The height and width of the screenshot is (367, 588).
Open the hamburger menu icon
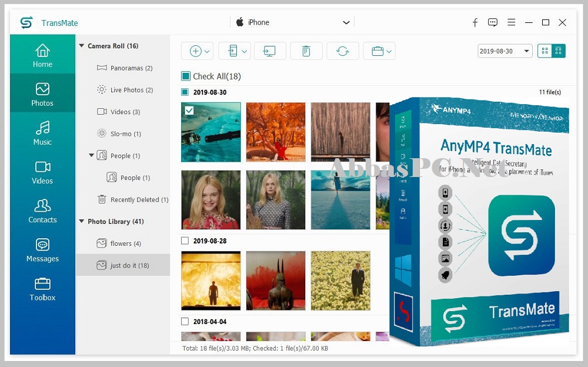pos(511,22)
